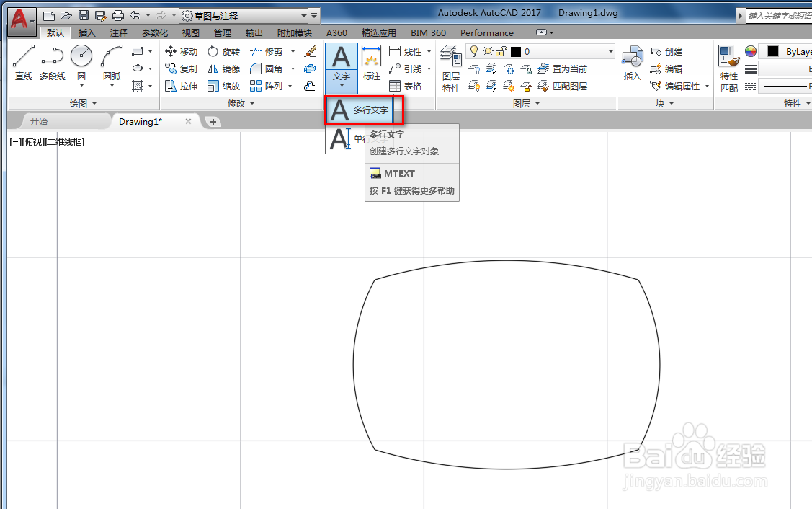Screen dimensions: 812x509
Task: Expand the 块 panel
Action: point(665,103)
